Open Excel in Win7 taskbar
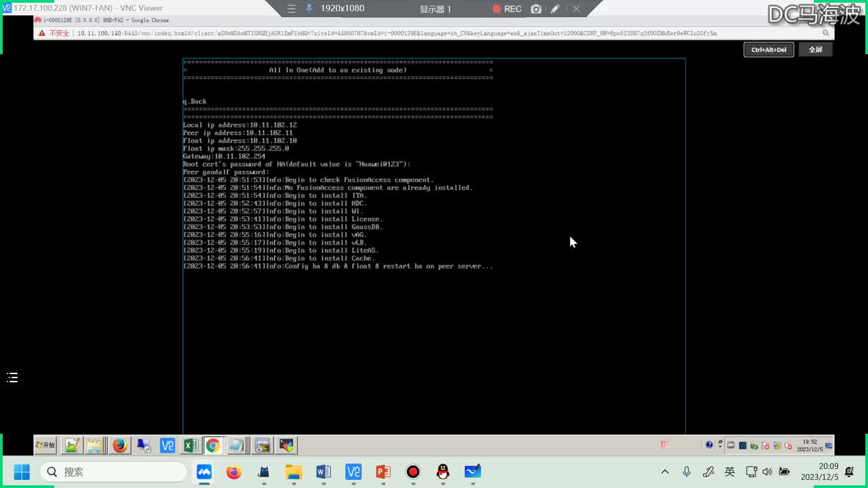Screen dimensions: 868x488 (x=191, y=445)
